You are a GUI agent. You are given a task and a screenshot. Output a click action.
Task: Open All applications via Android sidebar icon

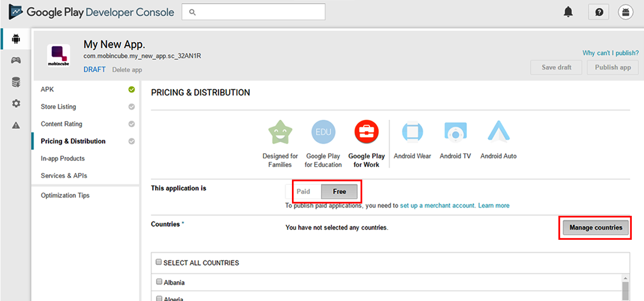point(16,39)
